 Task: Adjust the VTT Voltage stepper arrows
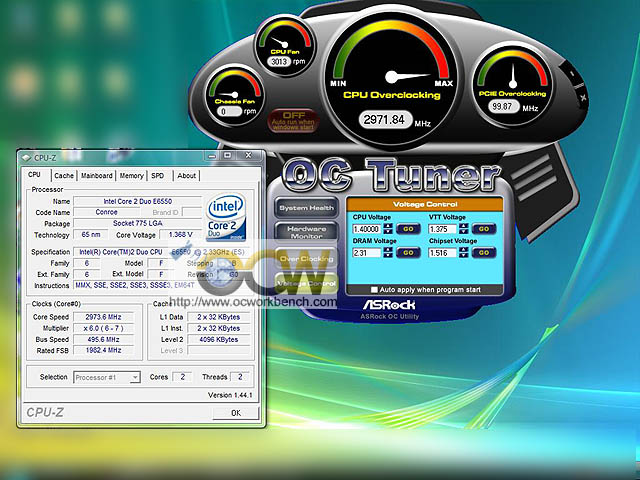[x=464, y=229]
